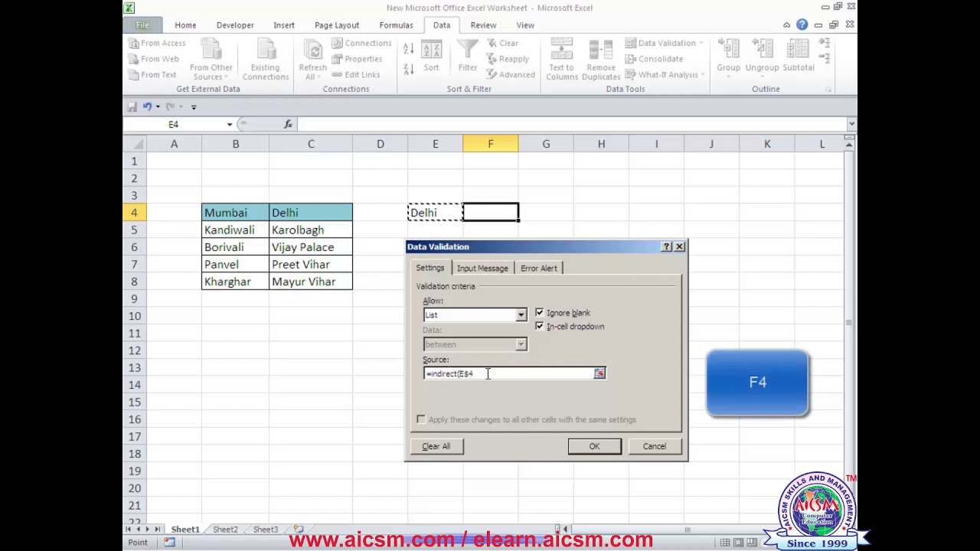Switch to the Error Alert tab
This screenshot has height=551, width=980.
(539, 268)
